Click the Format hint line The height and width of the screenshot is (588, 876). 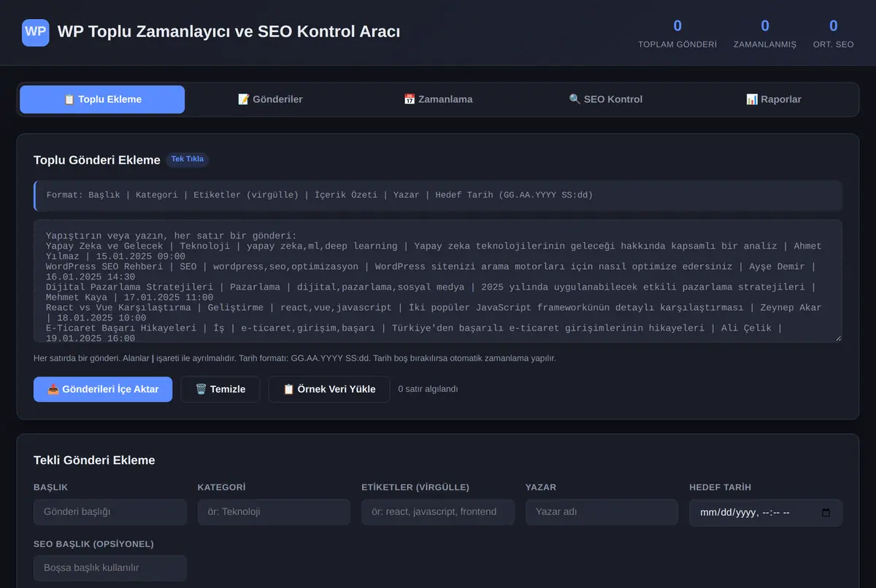[438, 196]
